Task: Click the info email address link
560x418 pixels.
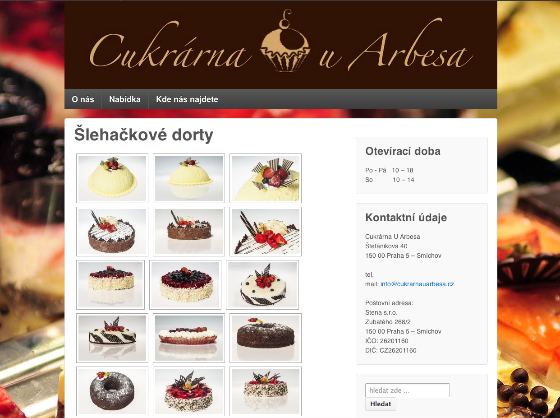Action: point(417,284)
